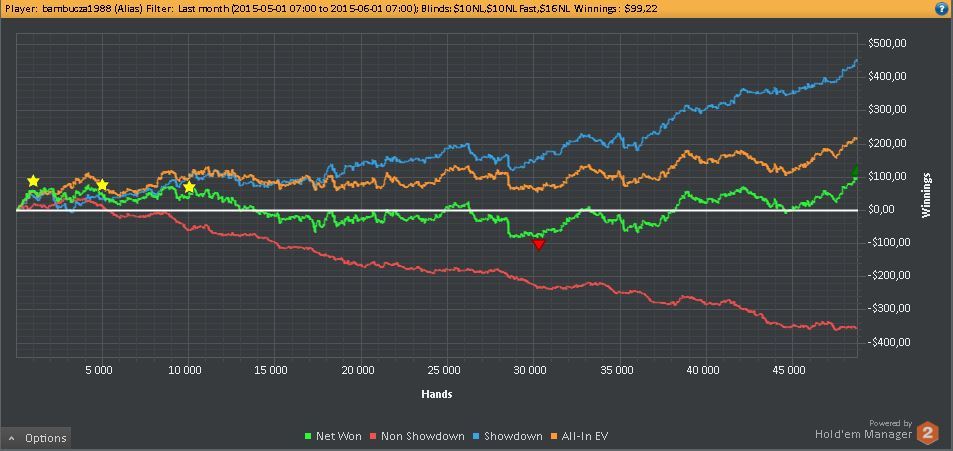Click the Filter: Last month header text
The height and width of the screenshot is (451, 953).
187,9
